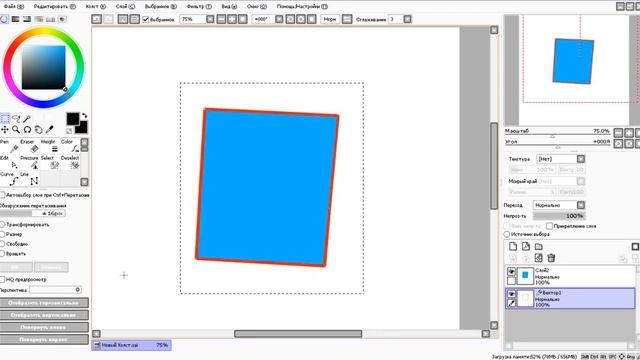Open the Перспектива field control
The width and height of the screenshot is (640, 360).
[55, 290]
